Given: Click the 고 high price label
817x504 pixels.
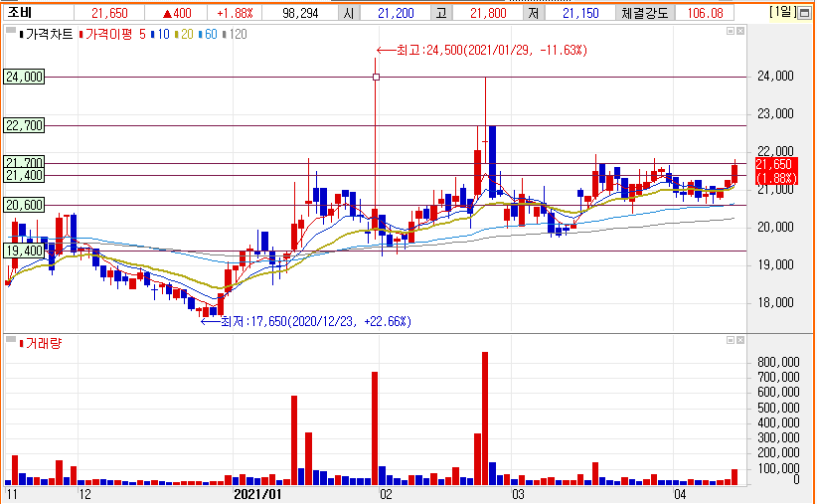Looking at the screenshot, I should tap(441, 13).
